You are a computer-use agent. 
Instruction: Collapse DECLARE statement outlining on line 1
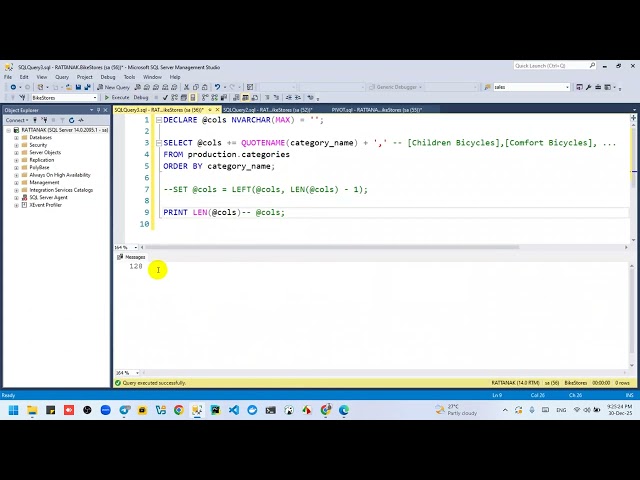(x=159, y=120)
